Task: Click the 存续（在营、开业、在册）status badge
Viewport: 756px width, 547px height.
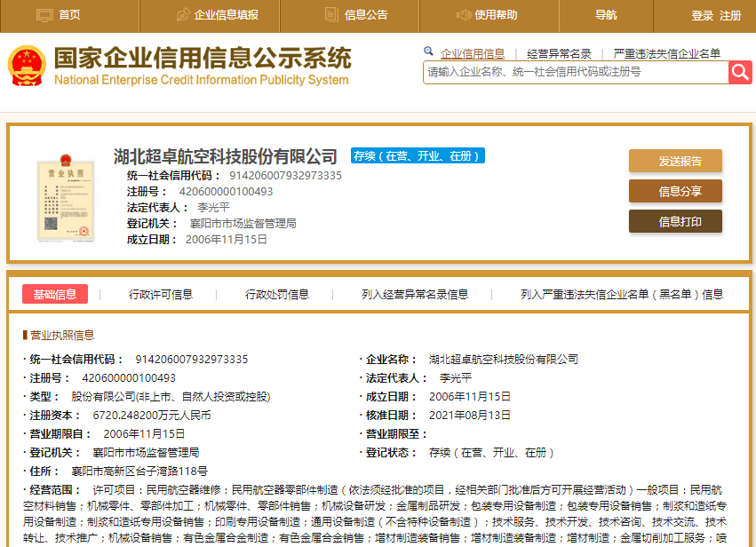Action: click(x=418, y=155)
